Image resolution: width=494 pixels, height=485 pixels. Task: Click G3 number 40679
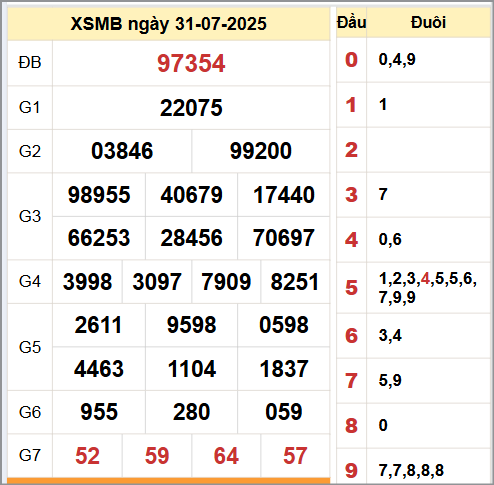pyautogui.click(x=191, y=195)
